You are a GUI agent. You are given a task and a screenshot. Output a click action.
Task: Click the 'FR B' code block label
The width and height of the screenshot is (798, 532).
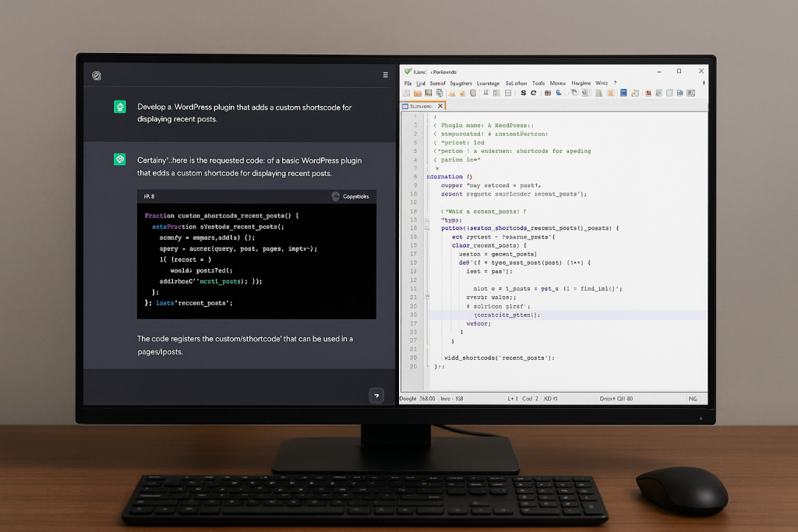point(149,196)
